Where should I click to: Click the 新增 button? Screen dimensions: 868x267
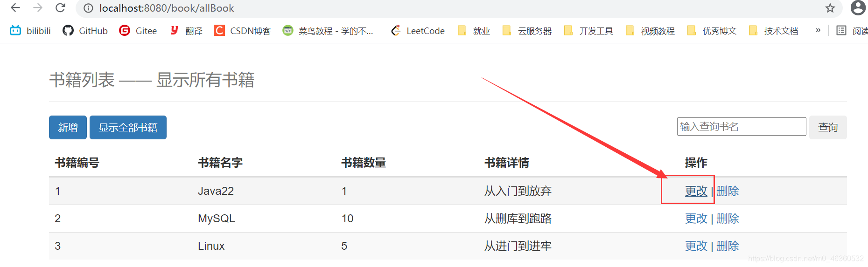68,127
